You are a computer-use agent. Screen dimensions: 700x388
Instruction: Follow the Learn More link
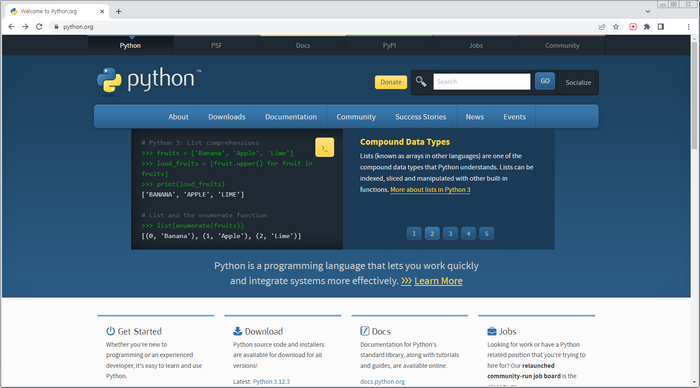tap(438, 281)
